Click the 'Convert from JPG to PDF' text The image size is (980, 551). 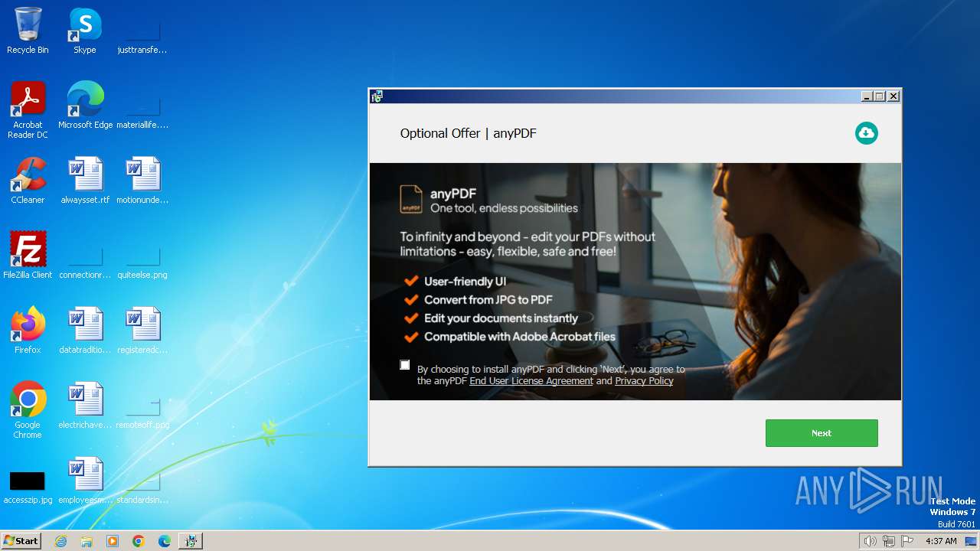(488, 300)
